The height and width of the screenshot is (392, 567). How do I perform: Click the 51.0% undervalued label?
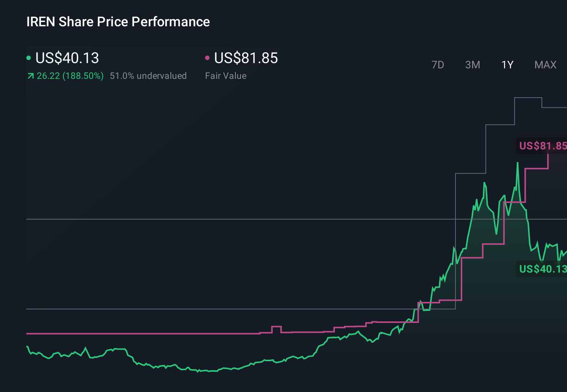(x=148, y=75)
